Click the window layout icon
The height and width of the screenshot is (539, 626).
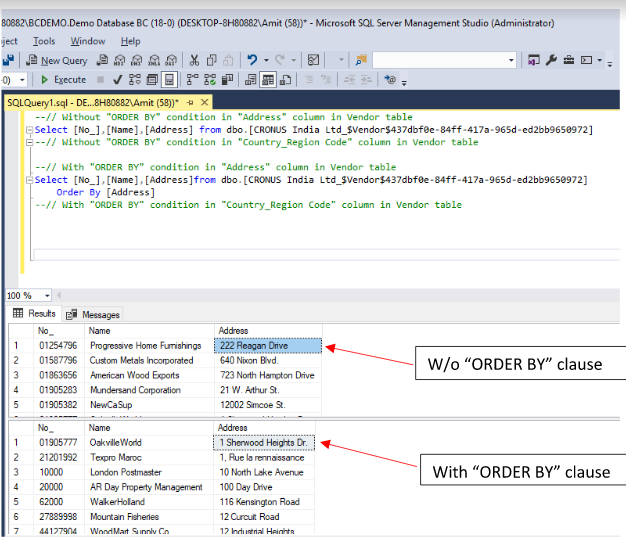(586, 60)
